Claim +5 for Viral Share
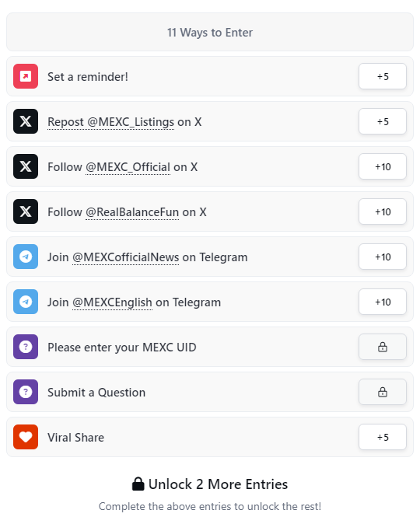This screenshot has width=420, height=531. click(383, 436)
